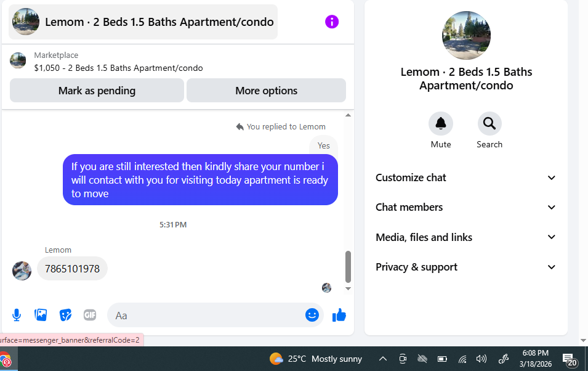Search in conversation with magnifier icon
Viewport: 588px width, 371px height.
point(489,123)
